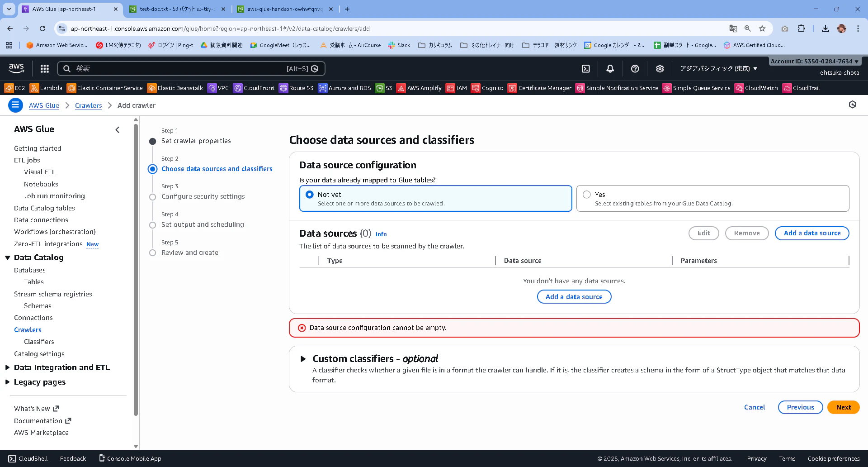Open Classifiers in the sidebar
868x467 pixels.
coord(39,342)
